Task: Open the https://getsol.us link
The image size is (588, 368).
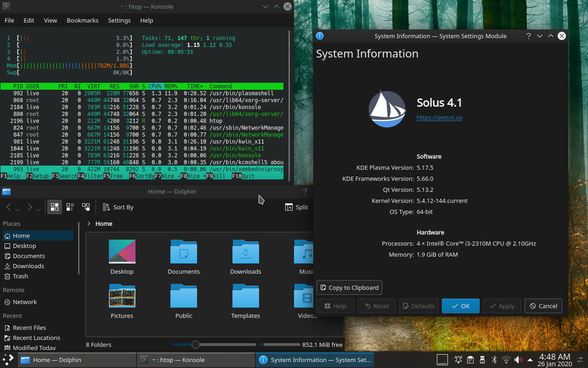Action: tap(439, 117)
